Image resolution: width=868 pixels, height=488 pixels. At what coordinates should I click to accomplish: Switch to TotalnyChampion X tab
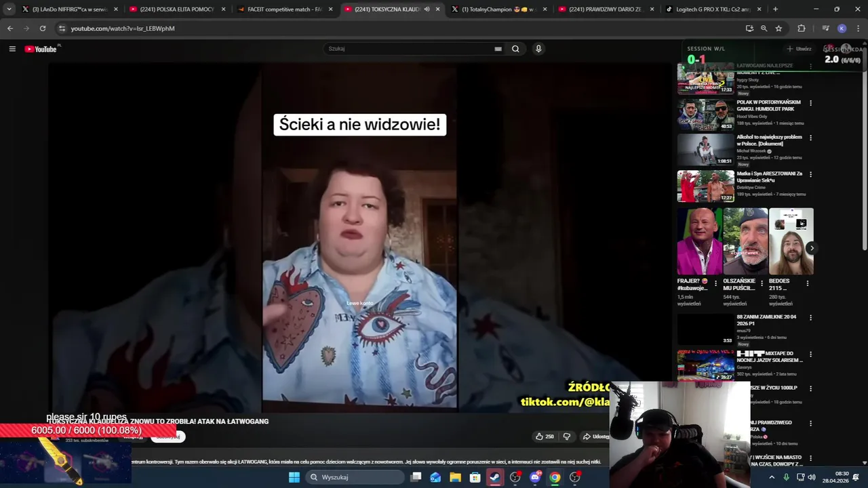500,9
